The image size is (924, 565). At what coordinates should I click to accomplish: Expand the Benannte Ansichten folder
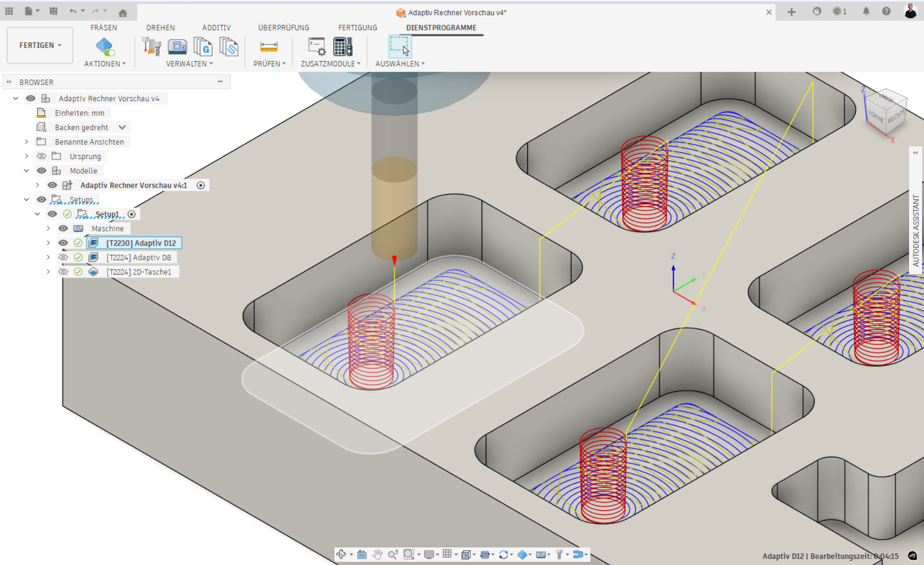(x=26, y=142)
